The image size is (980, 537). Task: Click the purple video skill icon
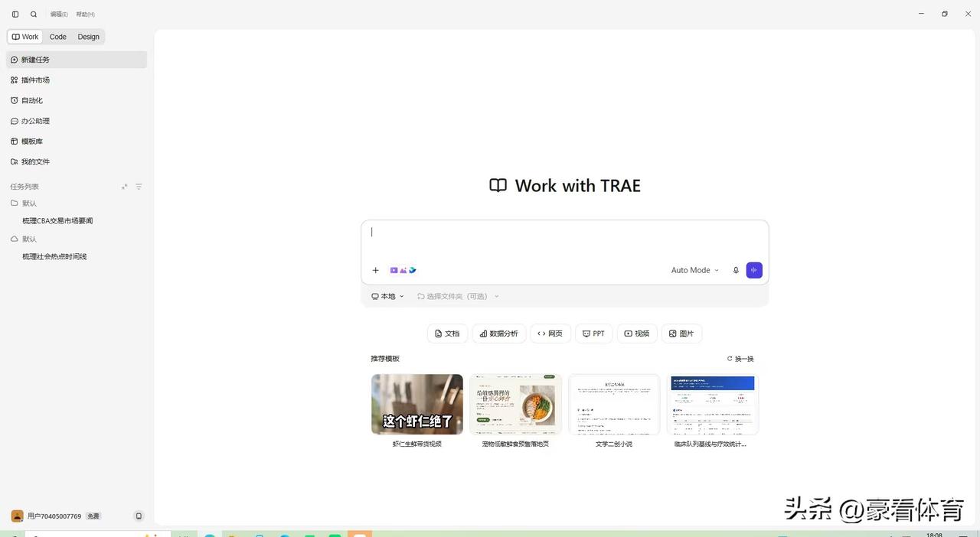pos(394,270)
